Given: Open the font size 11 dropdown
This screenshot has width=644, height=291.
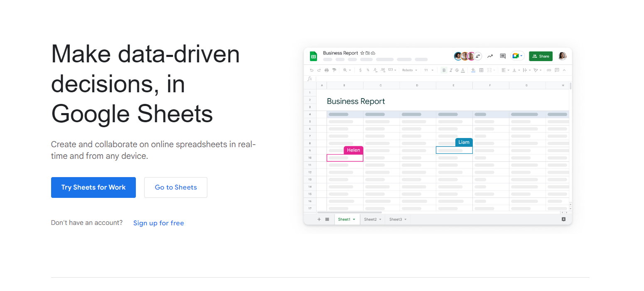Looking at the screenshot, I should 429,70.
